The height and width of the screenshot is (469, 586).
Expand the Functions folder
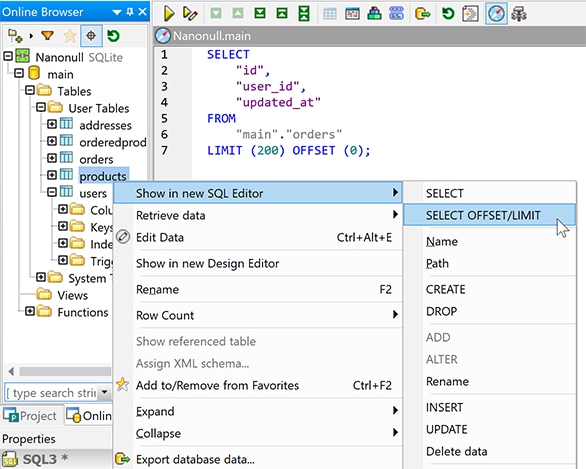[x=30, y=311]
